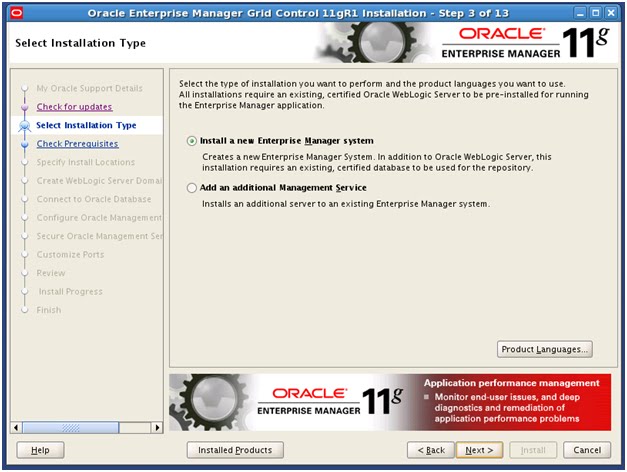627x472 pixels.
Task: Click the disabled Install button
Action: (x=533, y=450)
